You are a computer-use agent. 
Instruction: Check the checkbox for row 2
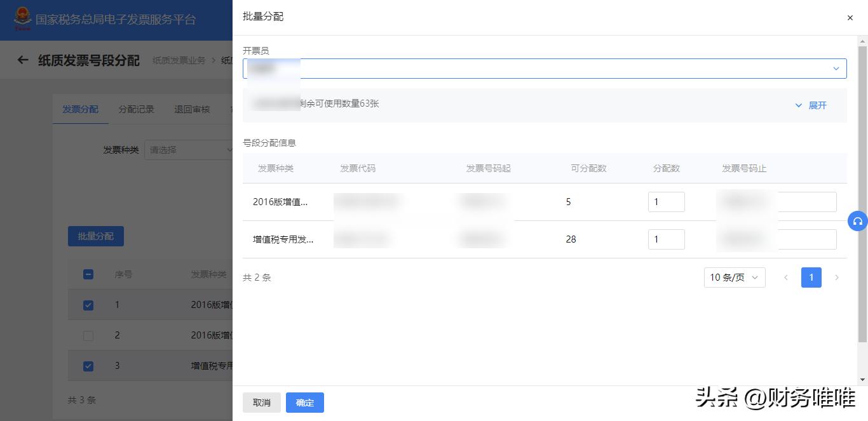88,335
